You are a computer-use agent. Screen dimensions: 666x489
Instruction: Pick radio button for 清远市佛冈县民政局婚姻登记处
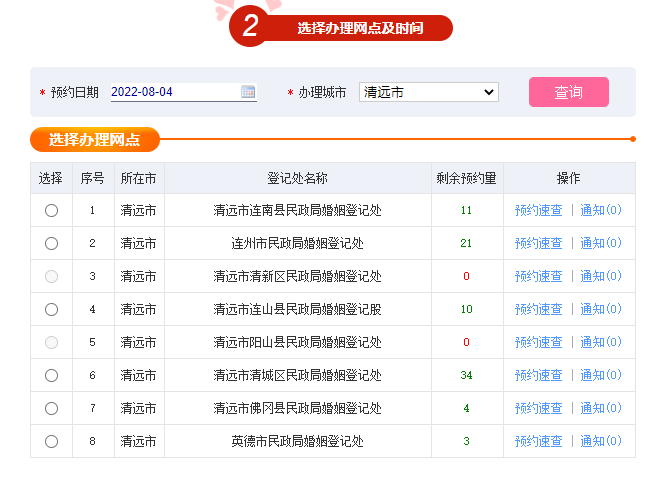[51, 408]
